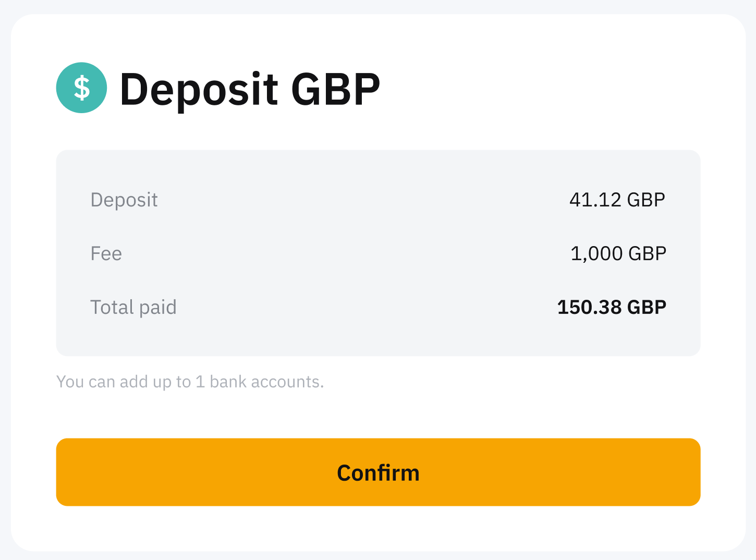Viewport: 756px width, 560px height.
Task: Click 'GBP' in the fee row
Action: point(647,254)
